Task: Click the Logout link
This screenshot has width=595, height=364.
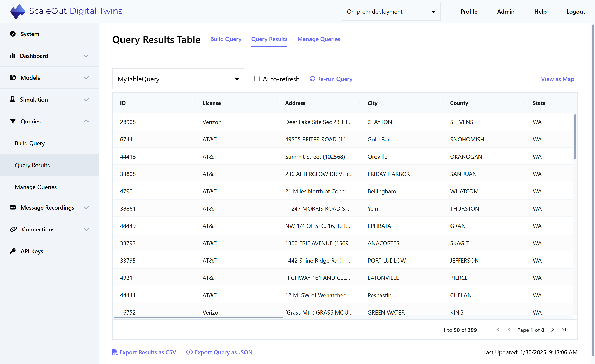Action: [x=576, y=12]
